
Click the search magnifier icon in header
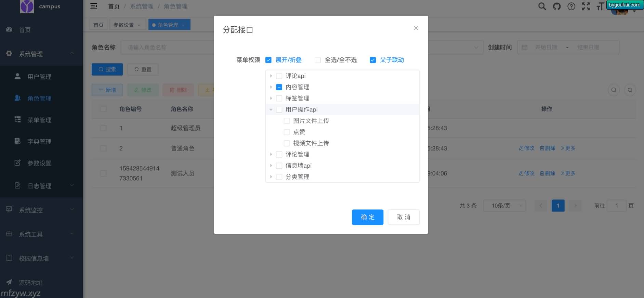(x=542, y=7)
